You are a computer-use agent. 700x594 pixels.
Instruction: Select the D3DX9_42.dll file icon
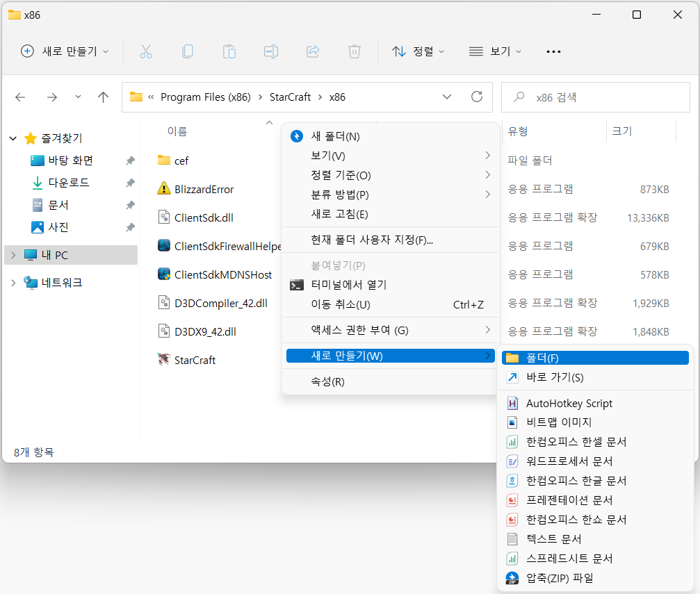click(x=164, y=331)
